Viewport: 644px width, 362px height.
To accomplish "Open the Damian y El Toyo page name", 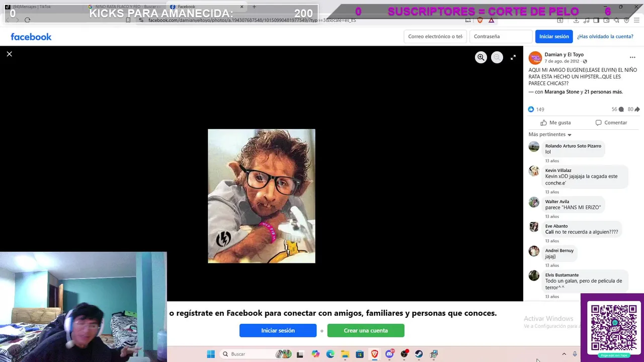I will [564, 54].
